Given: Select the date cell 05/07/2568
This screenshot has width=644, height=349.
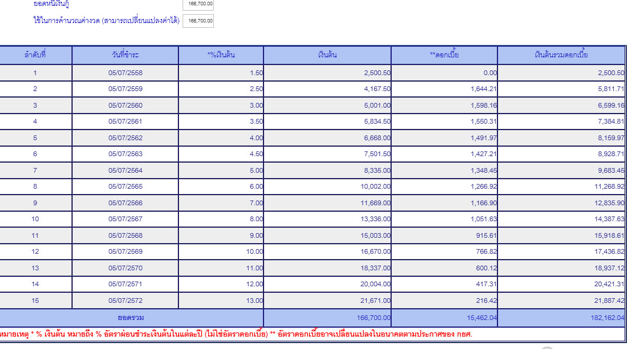Looking at the screenshot, I should tap(125, 235).
